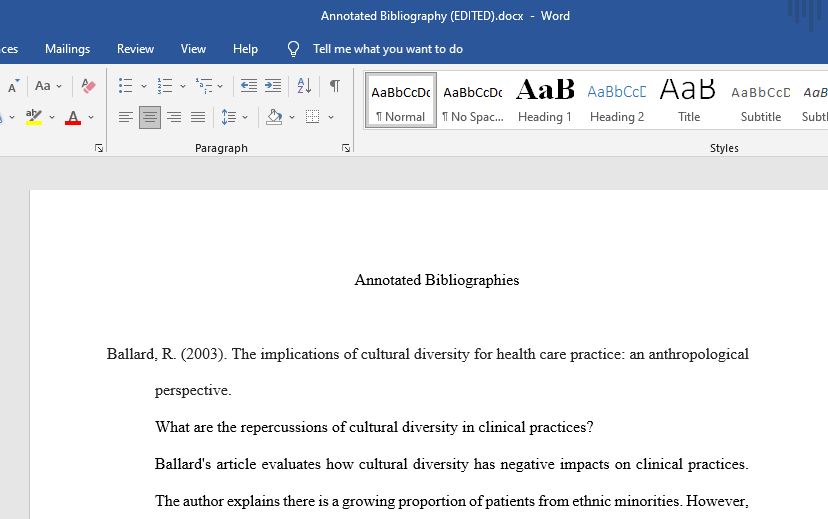The height and width of the screenshot is (519, 828).
Task: Open Line Spacing dropdown arrow
Action: click(245, 117)
